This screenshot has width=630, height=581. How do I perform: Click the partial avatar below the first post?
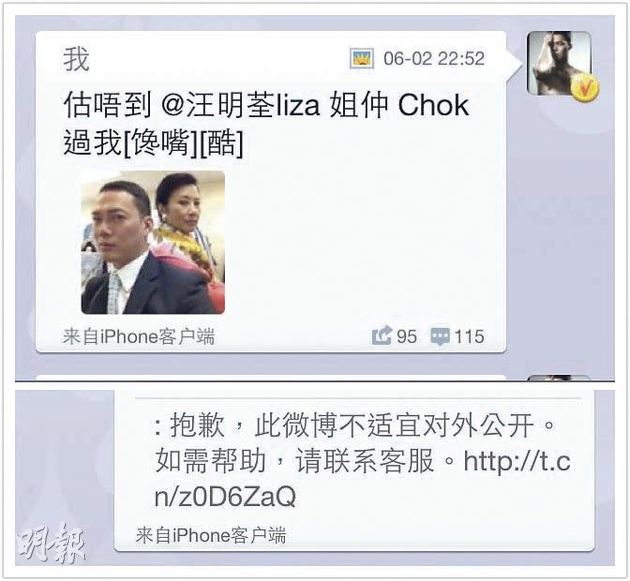(559, 378)
